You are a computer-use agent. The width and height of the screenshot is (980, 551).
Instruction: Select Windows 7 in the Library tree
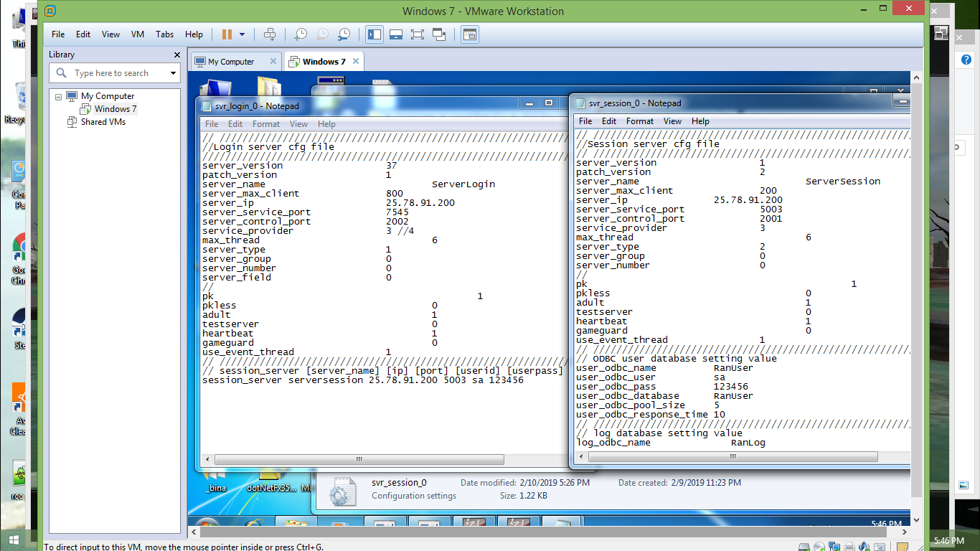click(x=115, y=109)
